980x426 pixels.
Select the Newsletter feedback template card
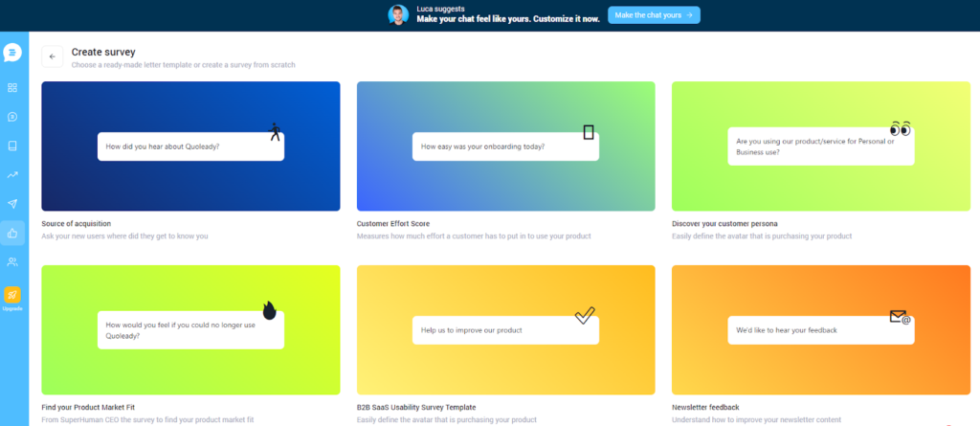(x=821, y=329)
